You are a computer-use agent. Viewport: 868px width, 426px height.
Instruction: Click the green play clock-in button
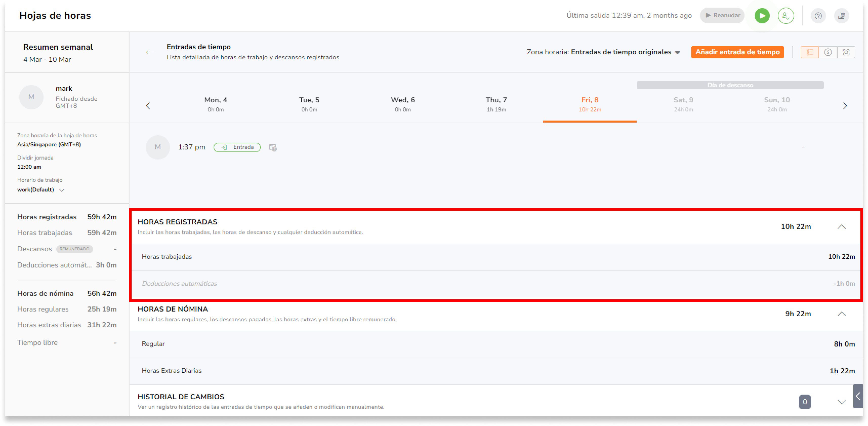(x=762, y=15)
